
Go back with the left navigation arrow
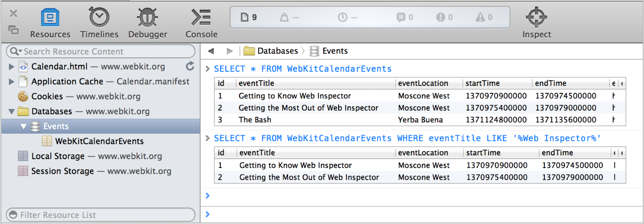211,51
